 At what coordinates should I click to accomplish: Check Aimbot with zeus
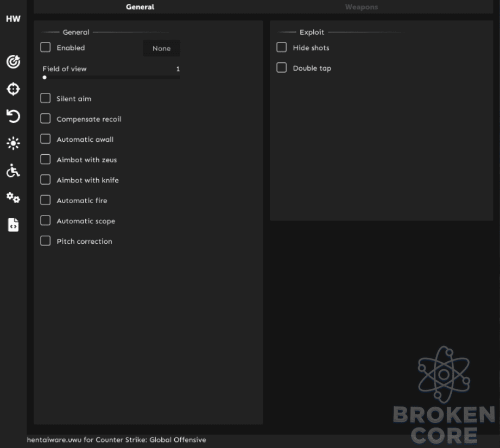(46, 160)
